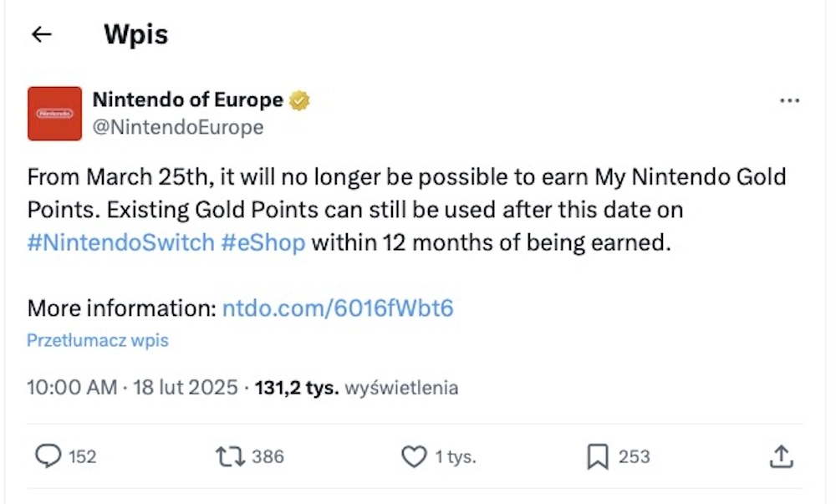View the 131,2 tys. wyświetlenia count
Image resolution: width=836 pixels, height=504 pixels.
(x=356, y=387)
